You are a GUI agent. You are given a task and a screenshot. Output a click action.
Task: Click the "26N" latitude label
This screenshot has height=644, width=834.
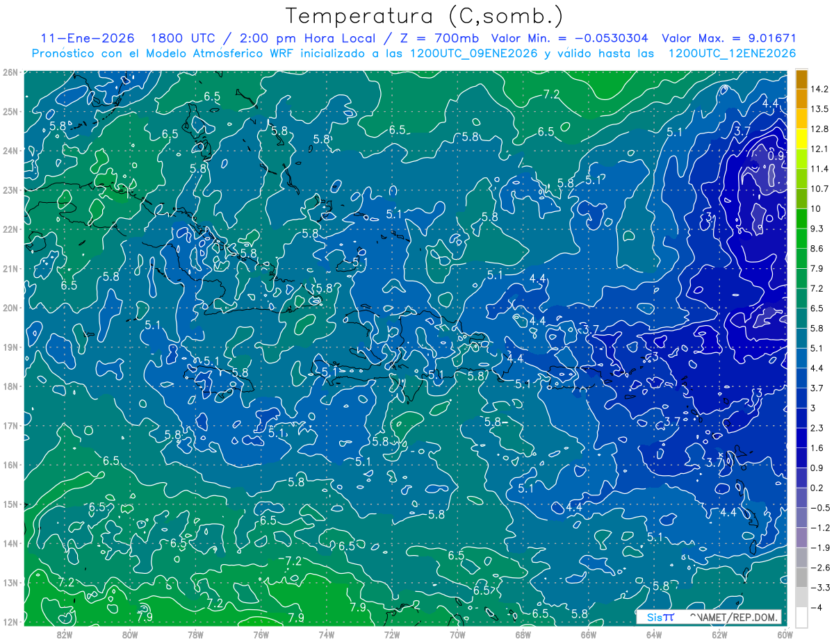(x=10, y=72)
